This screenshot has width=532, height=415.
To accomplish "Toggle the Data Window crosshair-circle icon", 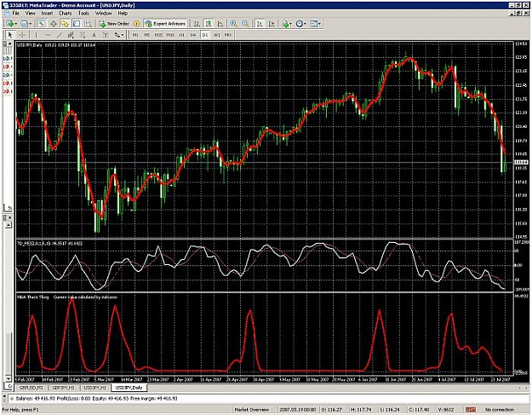I will [x=54, y=24].
